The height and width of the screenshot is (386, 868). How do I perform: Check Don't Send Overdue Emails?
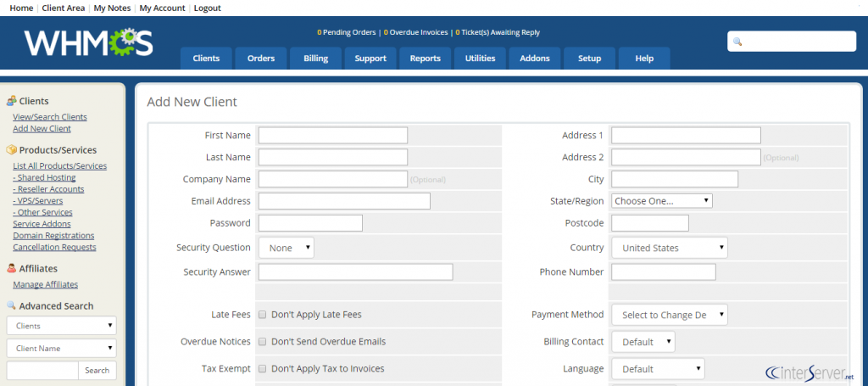pos(263,342)
